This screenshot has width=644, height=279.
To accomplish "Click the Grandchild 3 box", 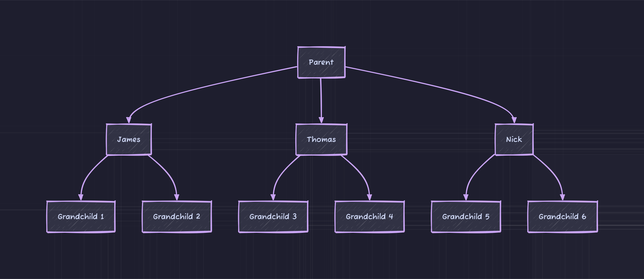I will pyautogui.click(x=273, y=217).
